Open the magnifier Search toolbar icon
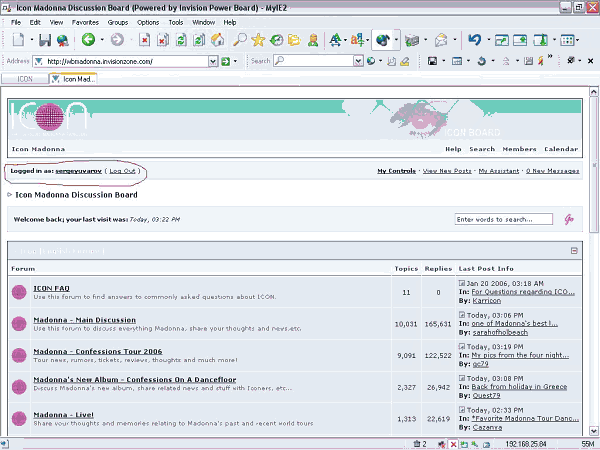The image size is (600, 450). coord(240,40)
